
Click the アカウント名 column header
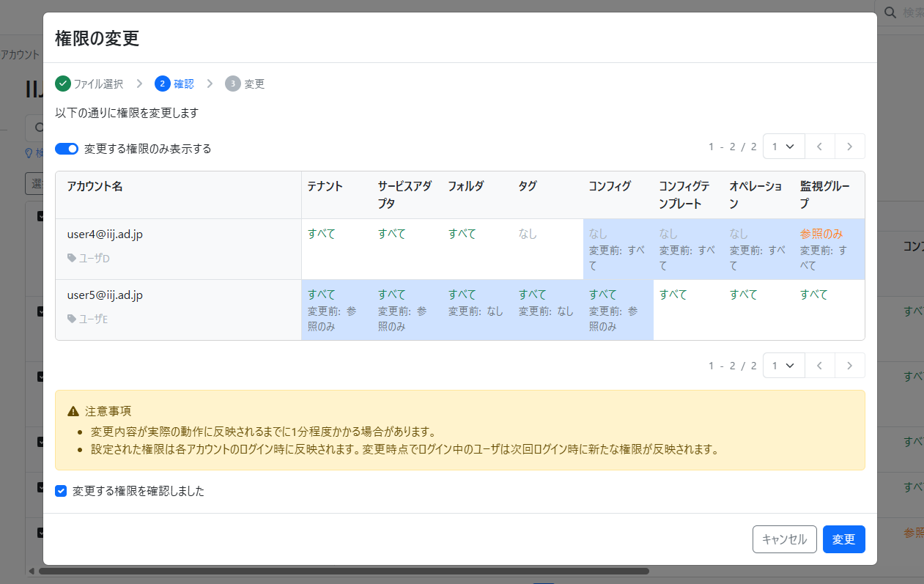point(95,187)
